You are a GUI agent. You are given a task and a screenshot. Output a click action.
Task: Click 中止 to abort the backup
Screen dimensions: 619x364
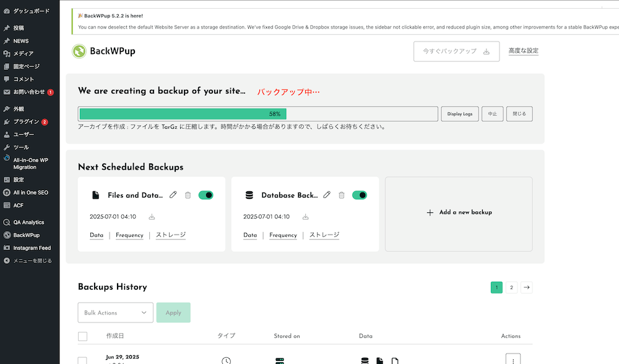click(x=492, y=114)
